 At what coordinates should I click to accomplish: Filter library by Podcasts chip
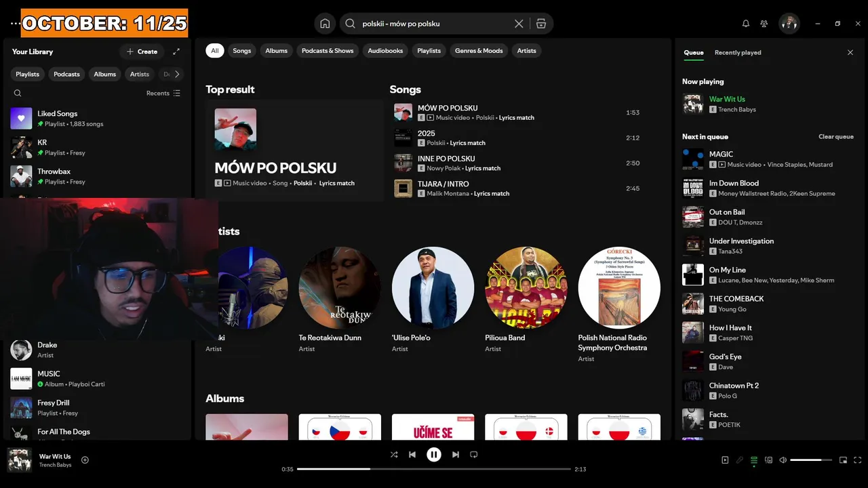(x=66, y=75)
